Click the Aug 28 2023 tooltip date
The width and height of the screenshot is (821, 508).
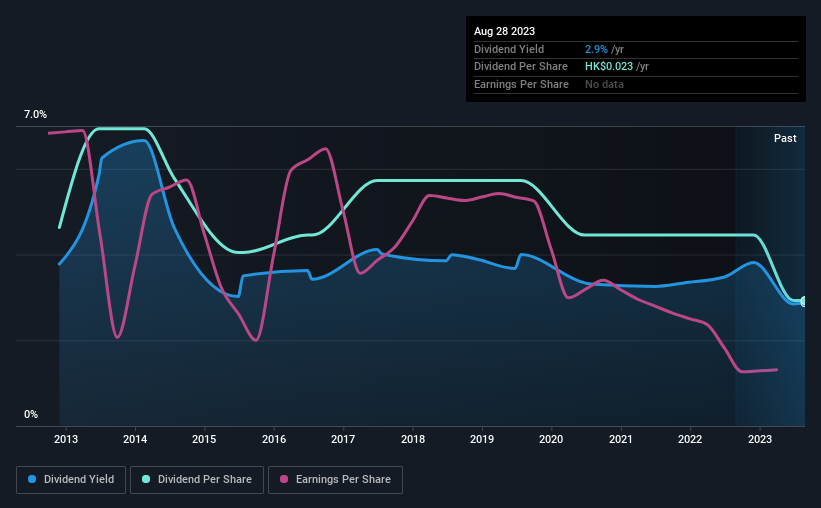coord(504,31)
